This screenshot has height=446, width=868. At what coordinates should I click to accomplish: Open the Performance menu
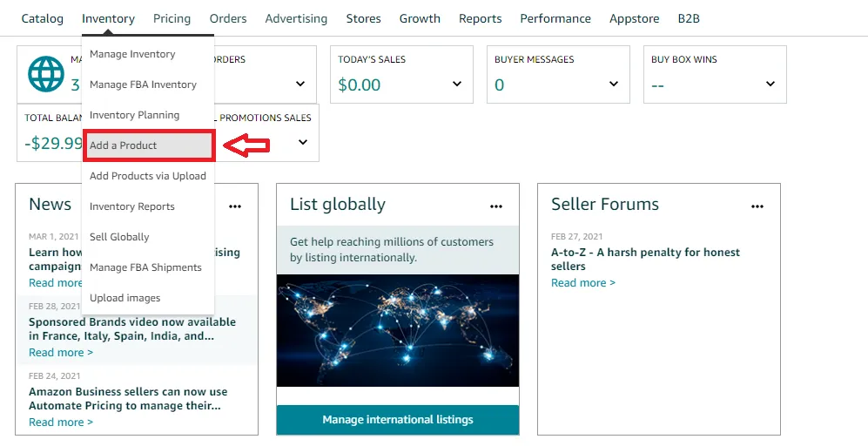(x=555, y=19)
